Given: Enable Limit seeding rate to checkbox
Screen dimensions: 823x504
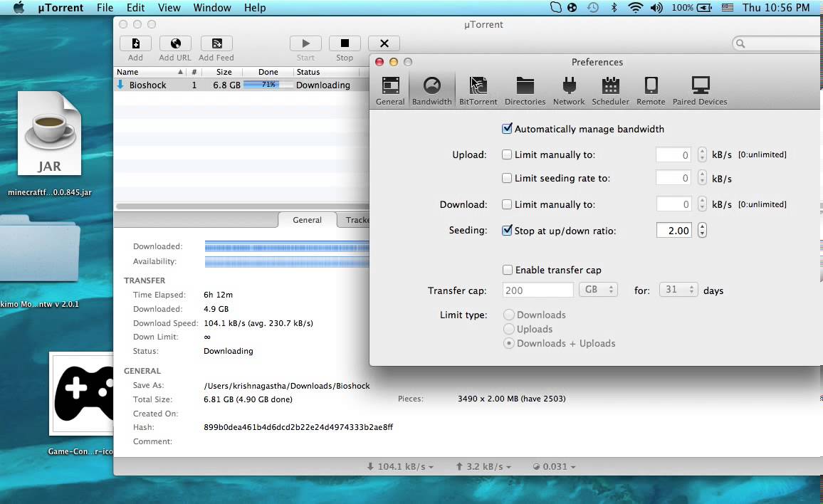Looking at the screenshot, I should pyautogui.click(x=507, y=178).
